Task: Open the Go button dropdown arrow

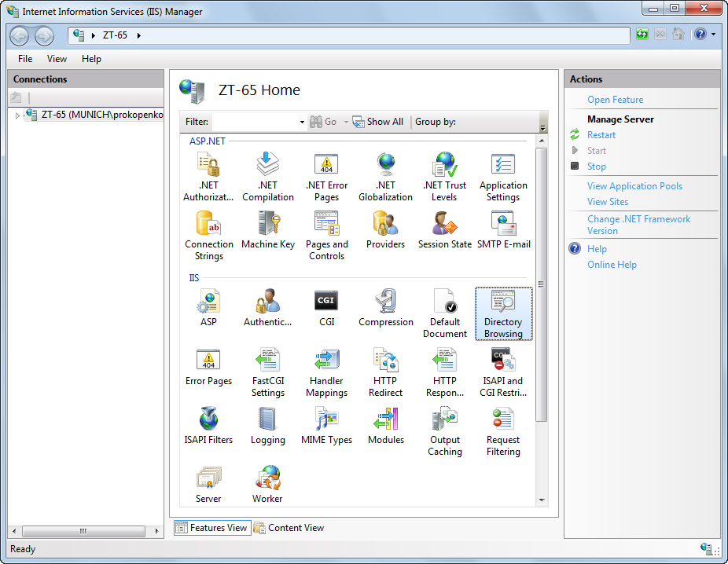Action: pos(346,122)
